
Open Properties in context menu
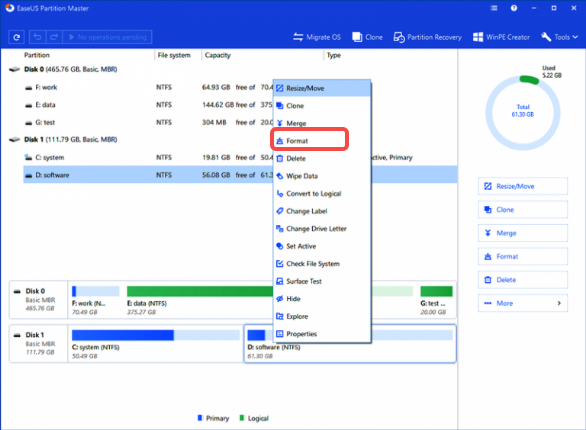322,334
